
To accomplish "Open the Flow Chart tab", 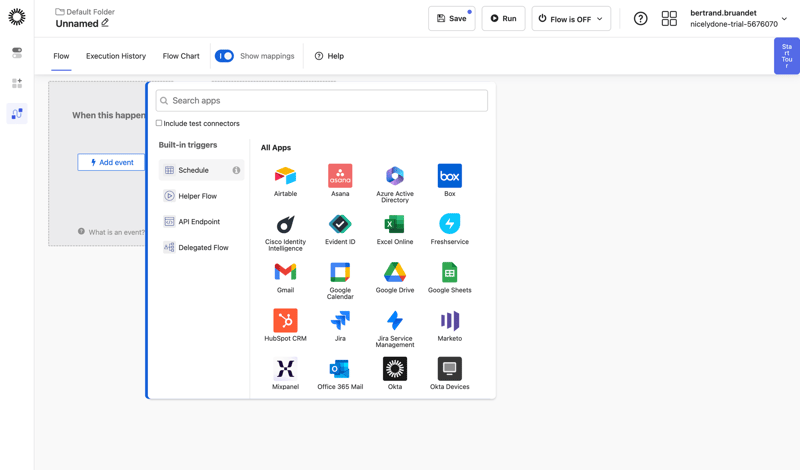I will coord(181,56).
